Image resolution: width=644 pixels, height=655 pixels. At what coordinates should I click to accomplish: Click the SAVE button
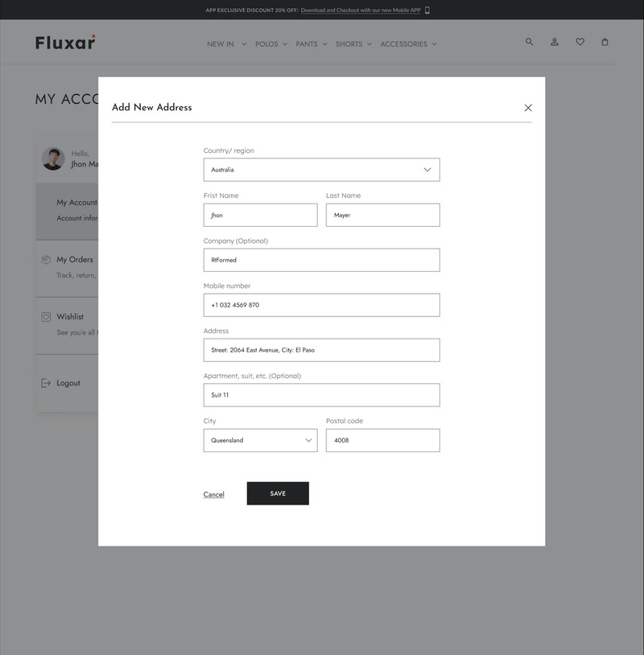(278, 492)
